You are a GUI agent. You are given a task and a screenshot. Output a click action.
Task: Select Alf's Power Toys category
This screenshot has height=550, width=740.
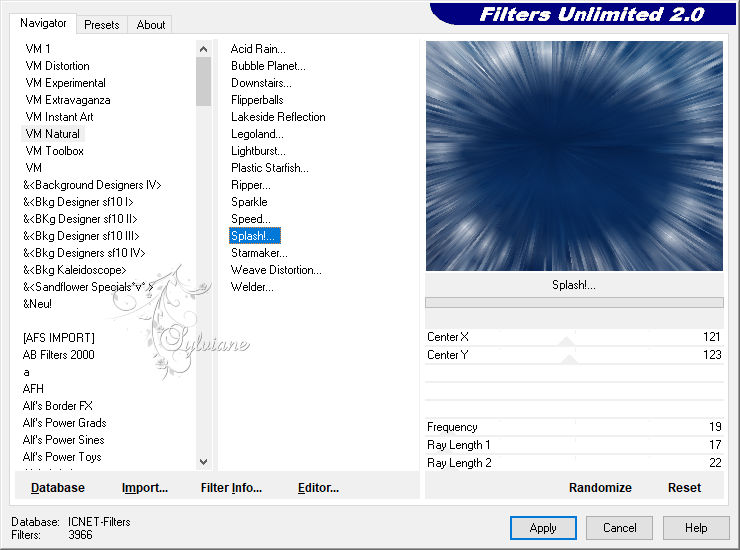[x=62, y=457]
